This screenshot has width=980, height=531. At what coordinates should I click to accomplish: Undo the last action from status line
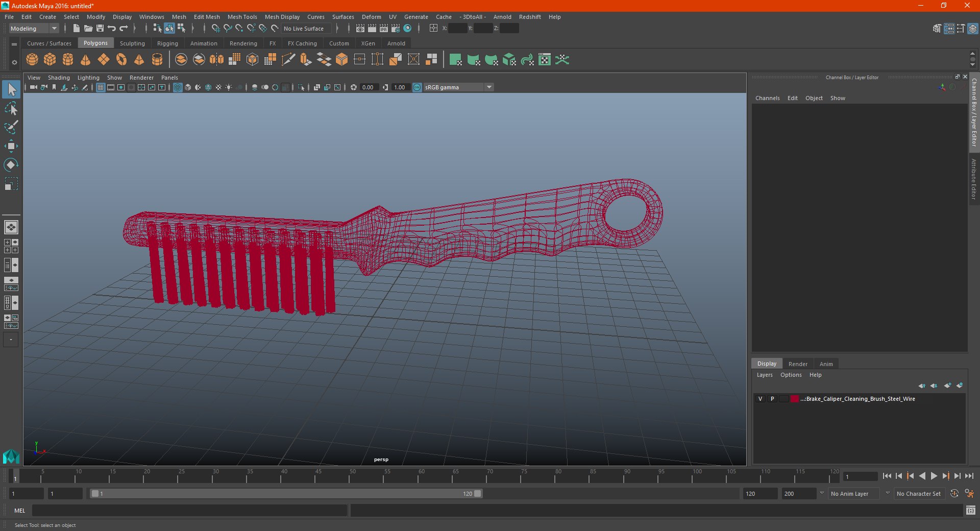tap(112, 29)
